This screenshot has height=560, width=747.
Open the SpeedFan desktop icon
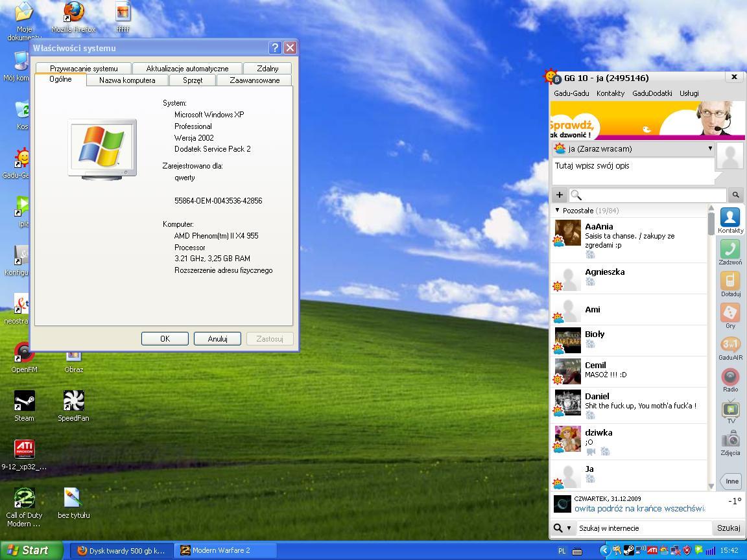[x=73, y=406]
